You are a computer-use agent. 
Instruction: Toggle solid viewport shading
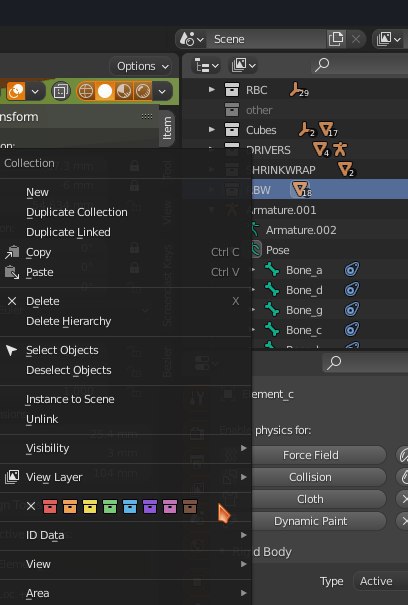click(x=105, y=91)
